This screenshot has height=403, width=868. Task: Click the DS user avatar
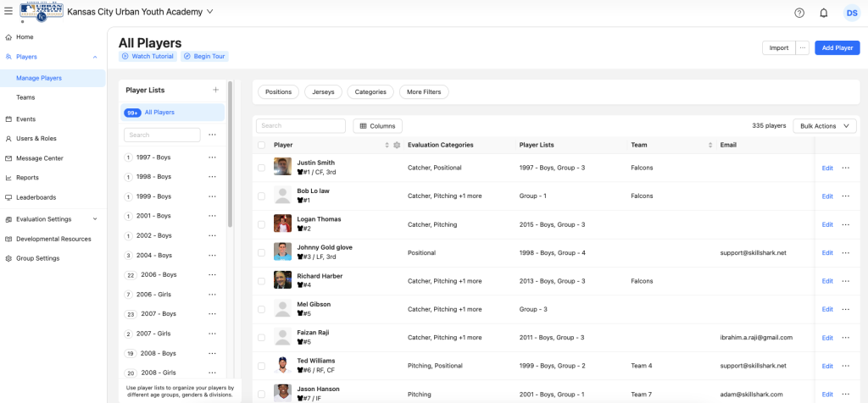tap(851, 13)
